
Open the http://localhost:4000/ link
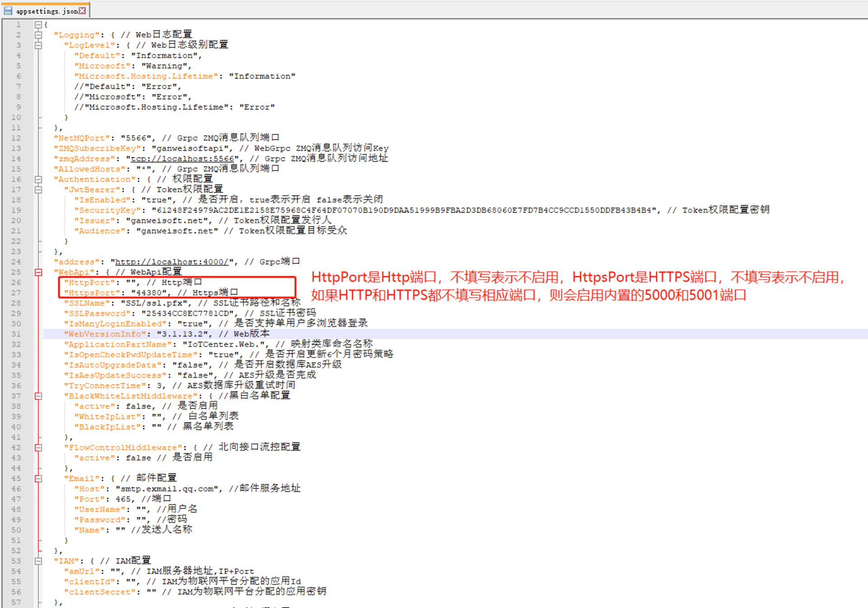pos(172,262)
